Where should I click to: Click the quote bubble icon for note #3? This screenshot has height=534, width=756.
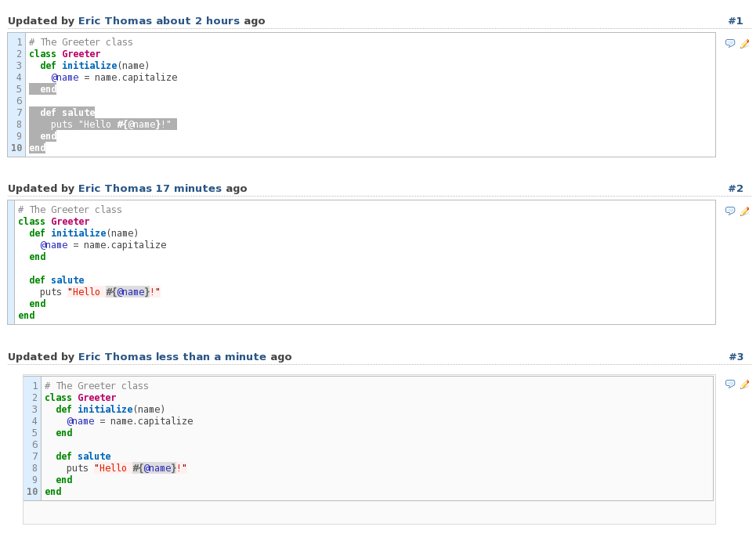click(x=730, y=384)
